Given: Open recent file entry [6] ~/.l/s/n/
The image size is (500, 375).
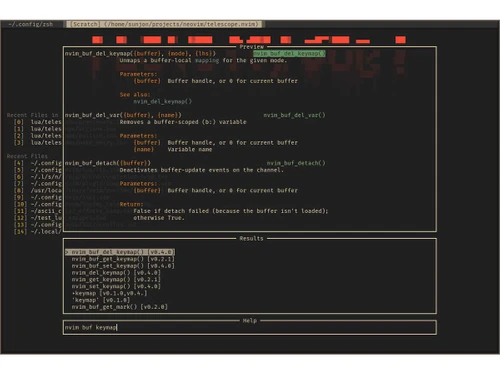Looking at the screenshot, I should click(x=37, y=177).
